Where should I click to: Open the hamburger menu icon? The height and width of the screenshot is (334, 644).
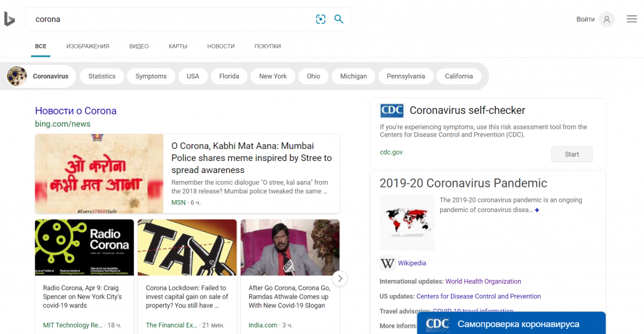(x=632, y=19)
